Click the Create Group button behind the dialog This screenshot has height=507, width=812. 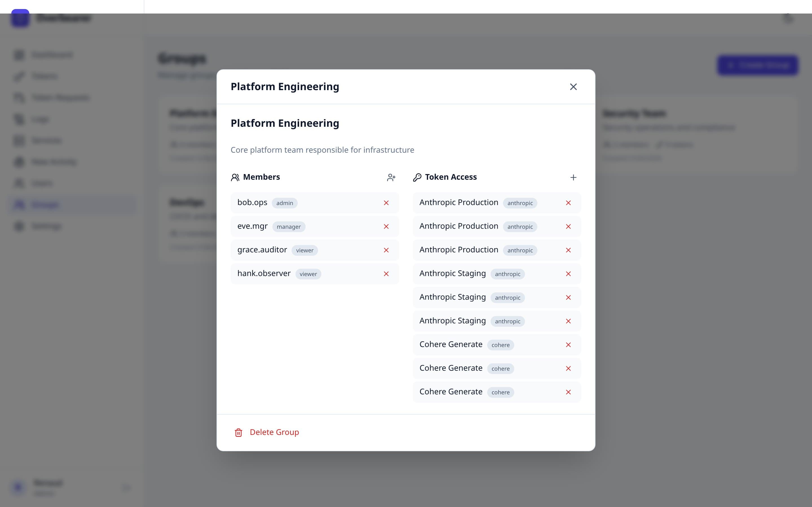point(758,65)
